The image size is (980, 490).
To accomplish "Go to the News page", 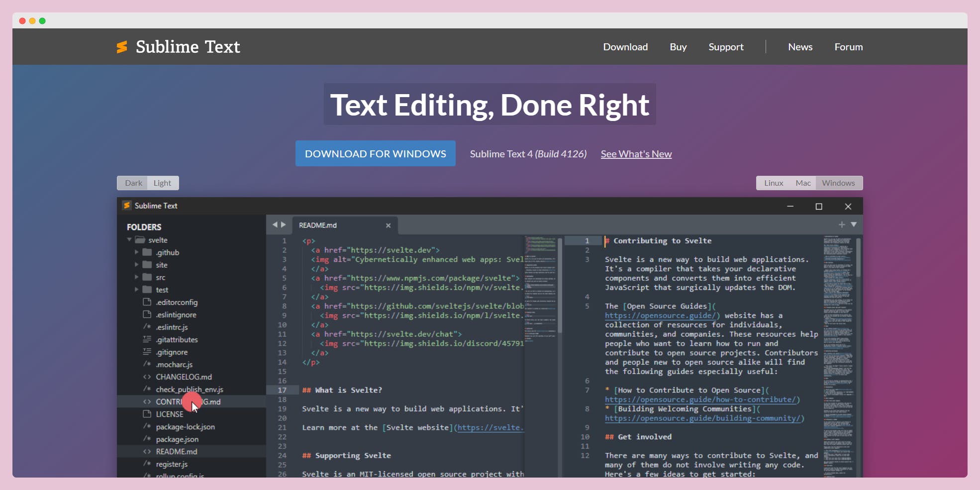I will pyautogui.click(x=800, y=47).
